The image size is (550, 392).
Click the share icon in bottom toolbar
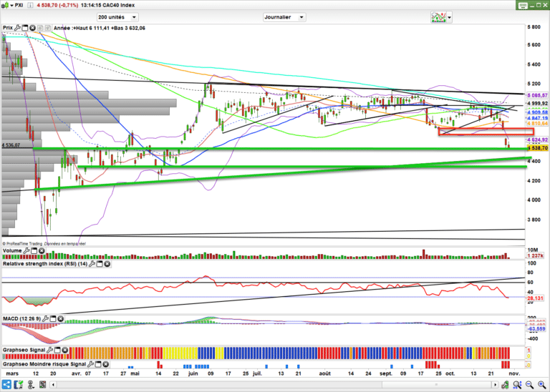tap(503, 386)
